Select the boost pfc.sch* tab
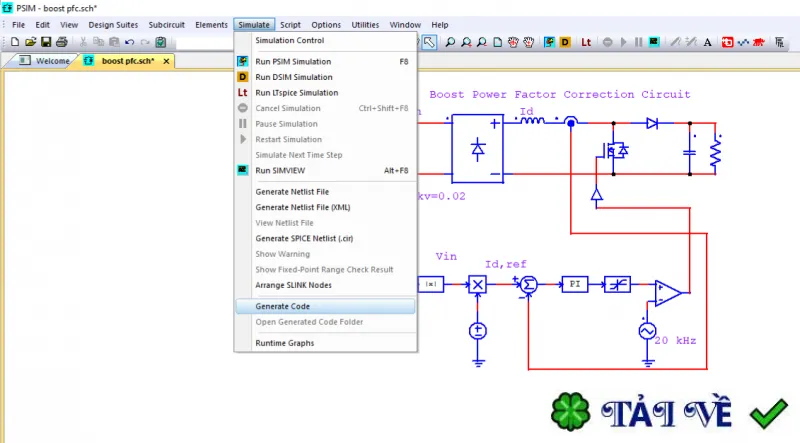The image size is (800, 443). (128, 61)
